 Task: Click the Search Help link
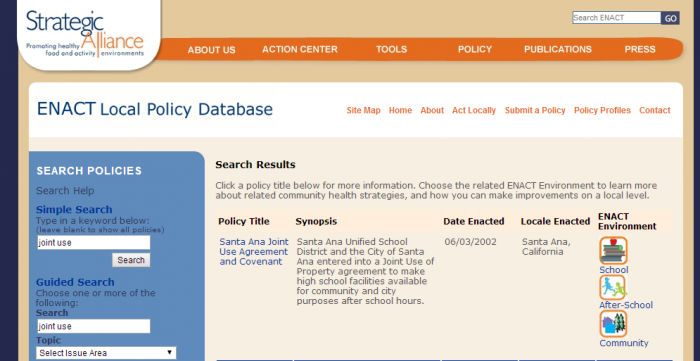(65, 191)
